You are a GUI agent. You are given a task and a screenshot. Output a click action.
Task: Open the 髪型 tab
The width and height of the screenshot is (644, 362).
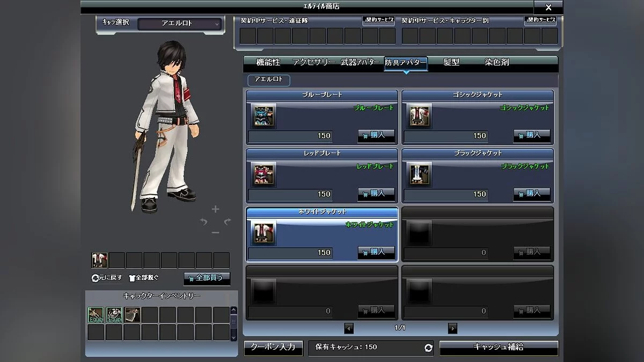[x=451, y=62]
